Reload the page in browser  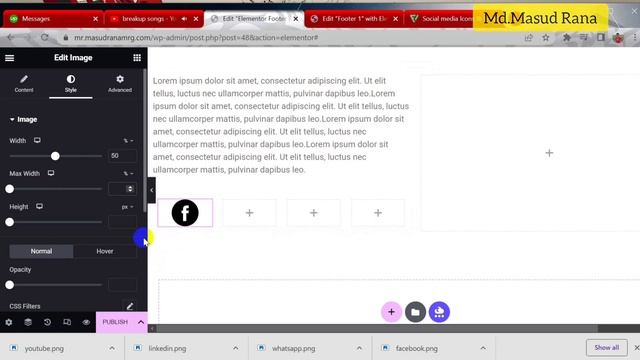[44, 38]
